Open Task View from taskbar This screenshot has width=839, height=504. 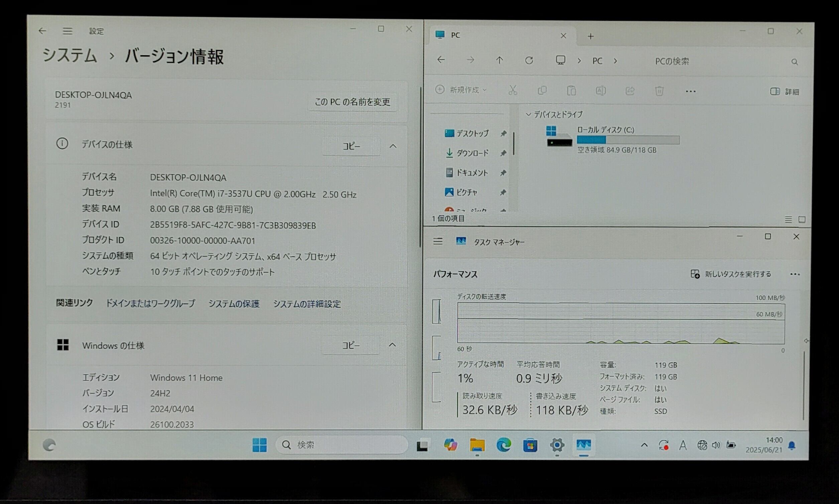click(x=422, y=445)
